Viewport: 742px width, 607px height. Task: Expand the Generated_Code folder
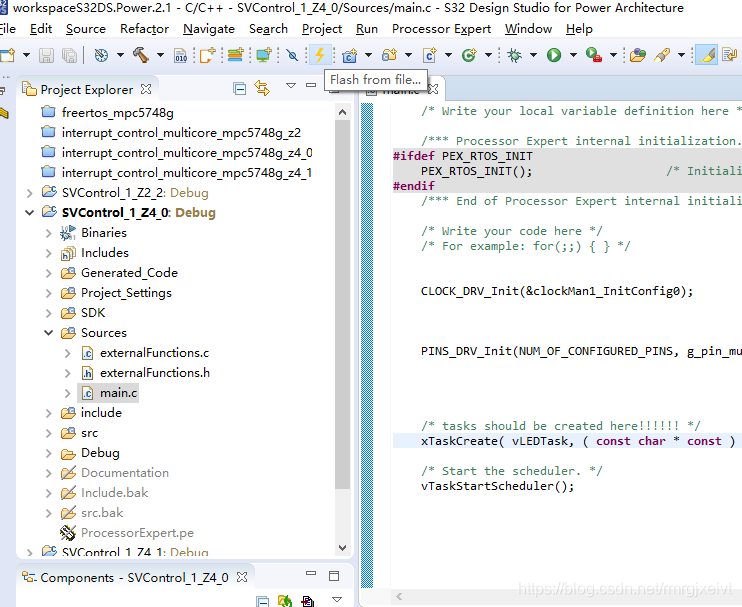tap(49, 273)
